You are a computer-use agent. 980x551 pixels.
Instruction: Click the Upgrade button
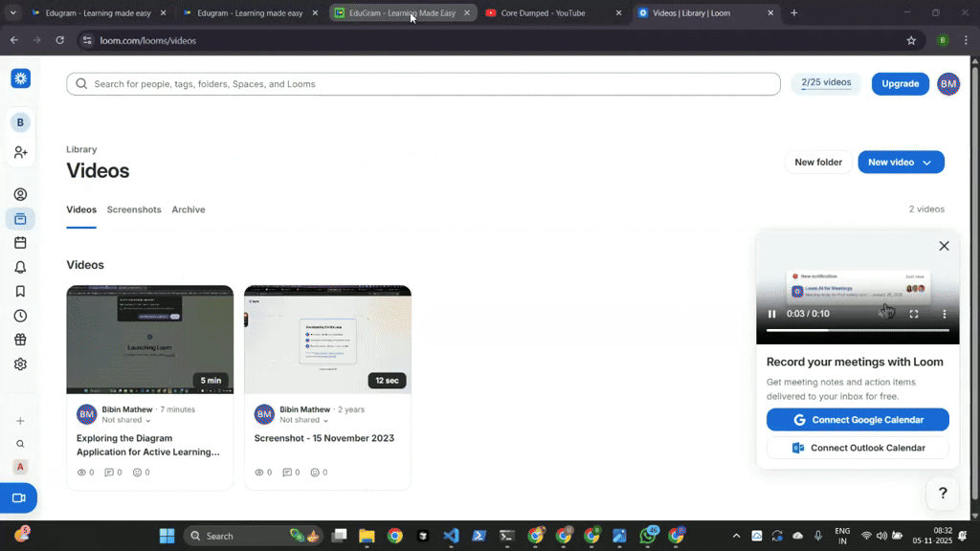click(x=900, y=84)
